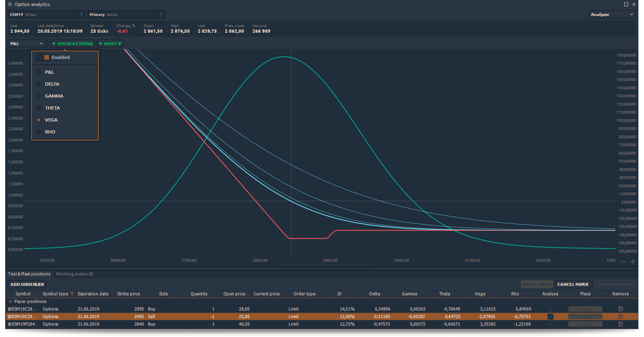Screen dimensions: 644x337
Task: Delete the 2905 Sell position row
Action: coord(620,317)
